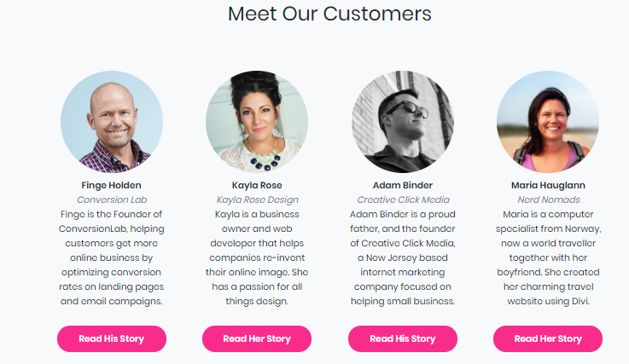Click the Kayla Rose Design company name
Screen dimensions: 629x364
pyautogui.click(x=257, y=199)
